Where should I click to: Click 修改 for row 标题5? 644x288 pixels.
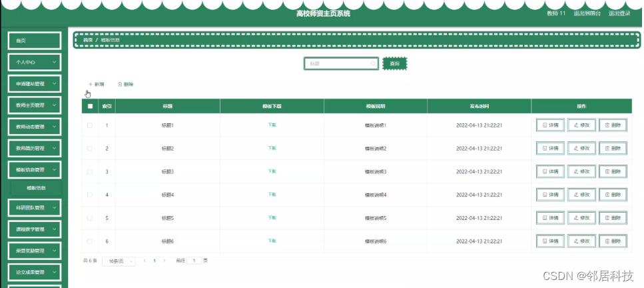[581, 218]
